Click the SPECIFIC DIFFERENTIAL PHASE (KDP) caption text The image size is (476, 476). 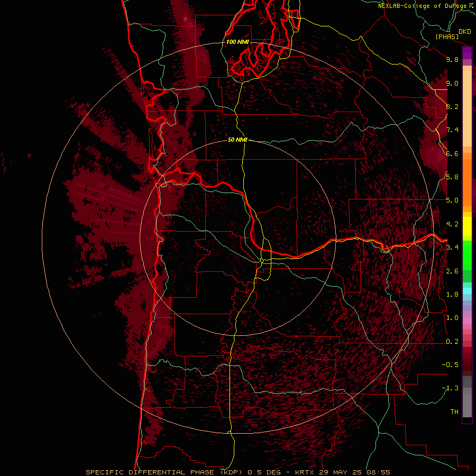point(164,472)
